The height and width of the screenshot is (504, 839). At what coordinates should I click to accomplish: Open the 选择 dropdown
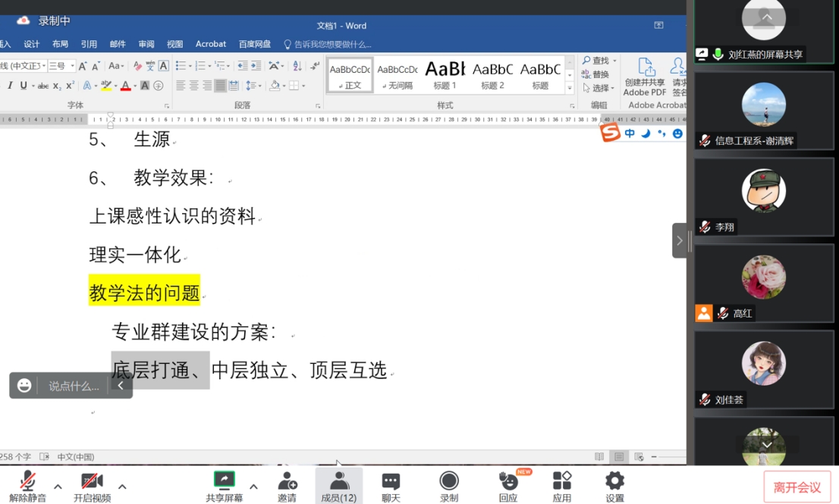pyautogui.click(x=599, y=88)
